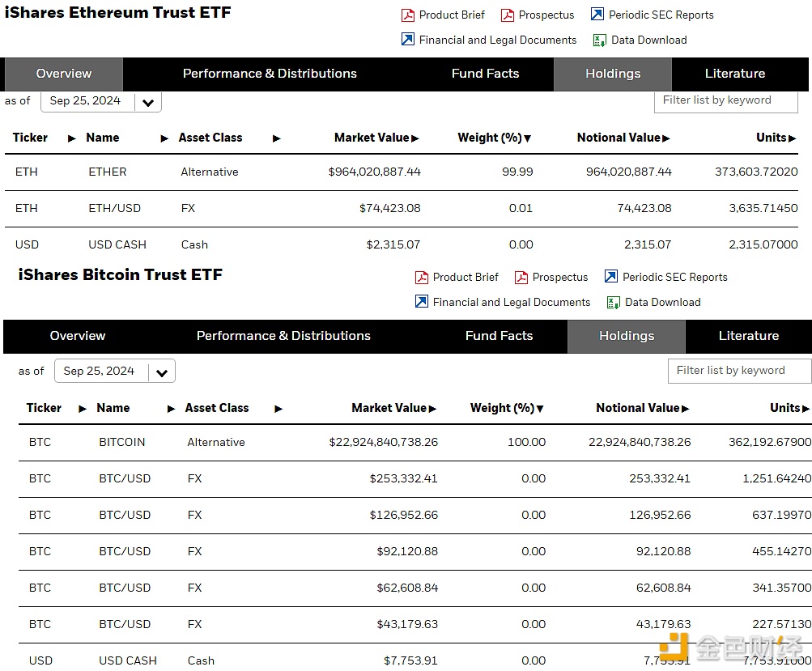Click market value $253,332.41 cell

pyautogui.click(x=403, y=478)
